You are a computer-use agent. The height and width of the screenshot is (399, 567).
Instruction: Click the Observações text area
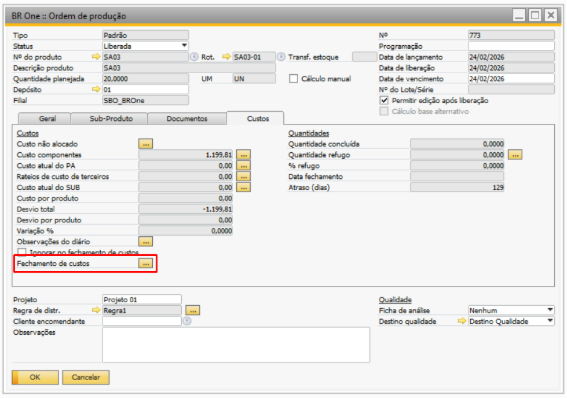[x=236, y=345]
